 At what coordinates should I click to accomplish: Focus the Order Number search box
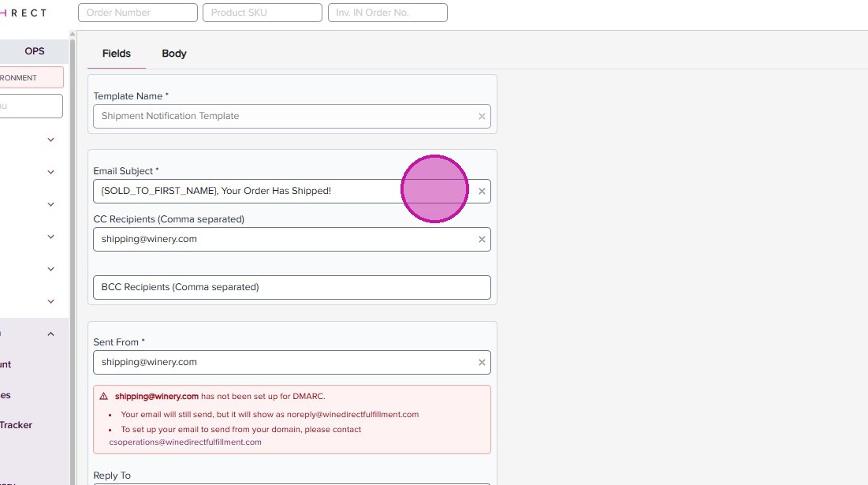[x=138, y=13]
